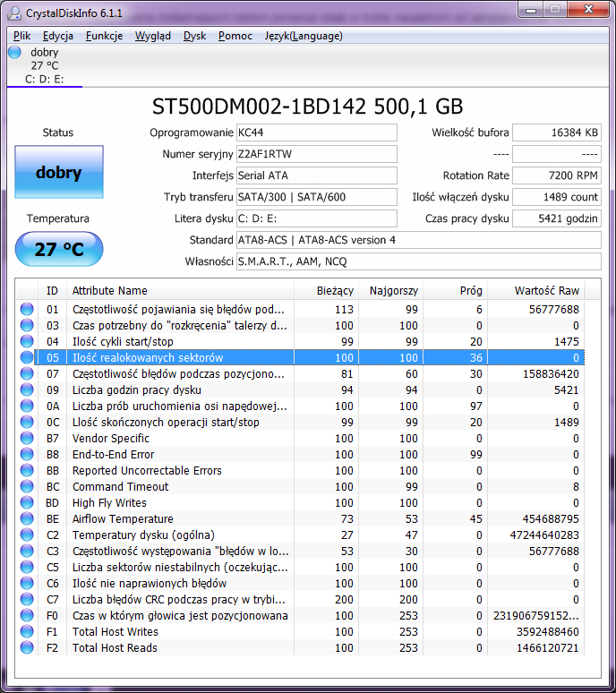Click the CrystalDiskInfo title bar icon

[x=14, y=13]
